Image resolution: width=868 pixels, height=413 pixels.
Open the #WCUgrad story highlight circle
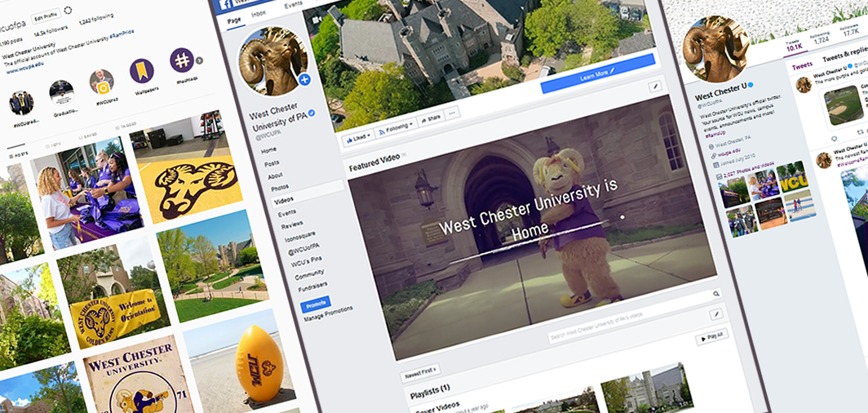pos(21,103)
